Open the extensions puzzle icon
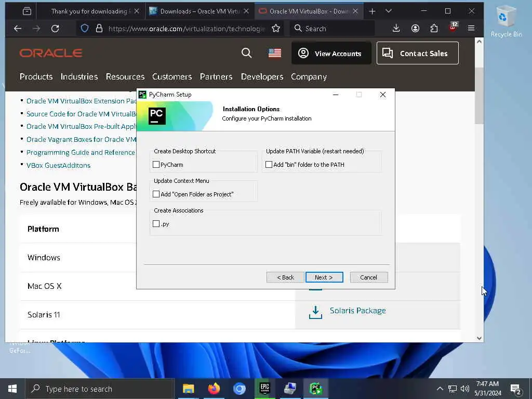 coord(434,28)
